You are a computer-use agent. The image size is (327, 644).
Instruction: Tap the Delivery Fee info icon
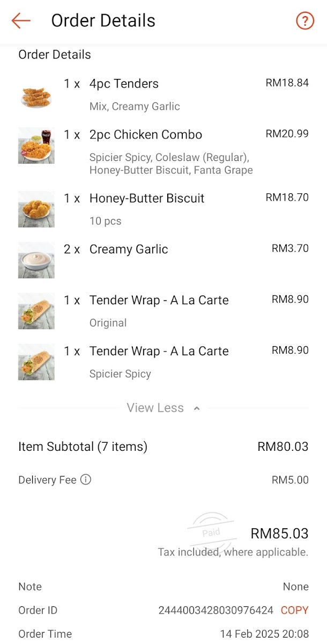86,479
